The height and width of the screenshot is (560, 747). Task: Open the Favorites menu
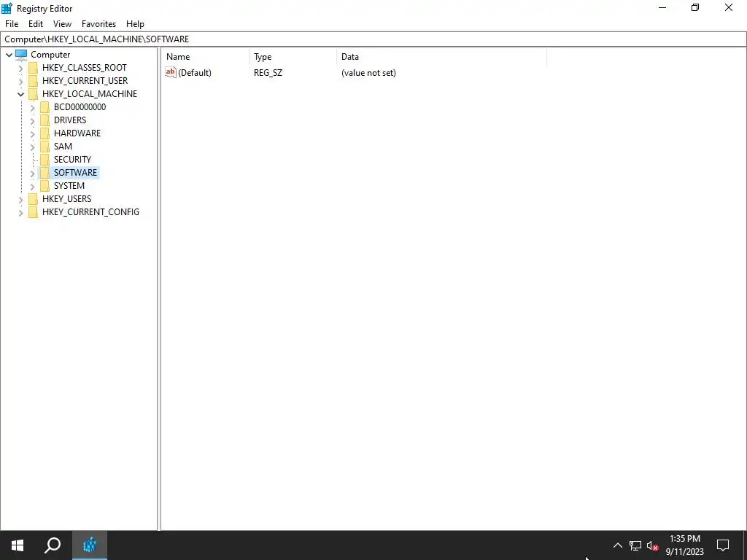point(98,24)
